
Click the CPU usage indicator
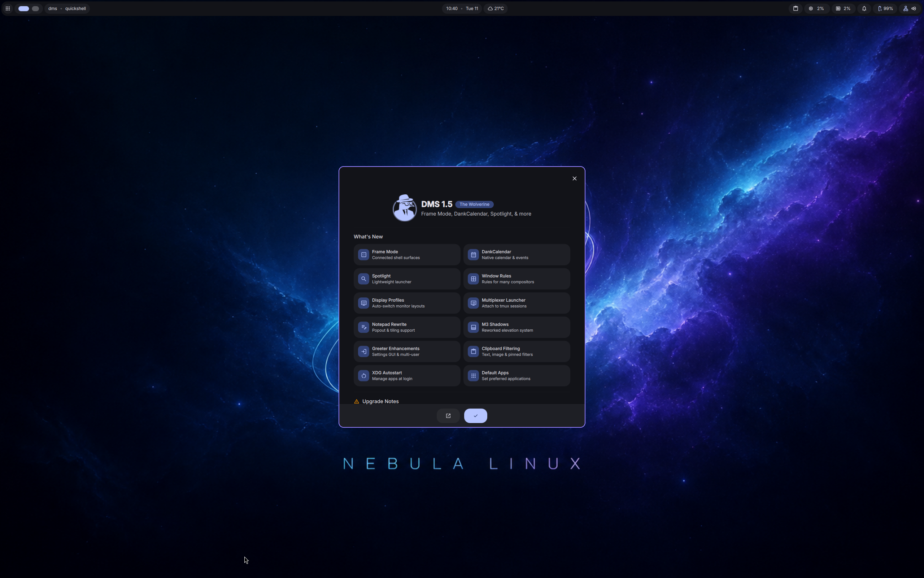pos(816,8)
